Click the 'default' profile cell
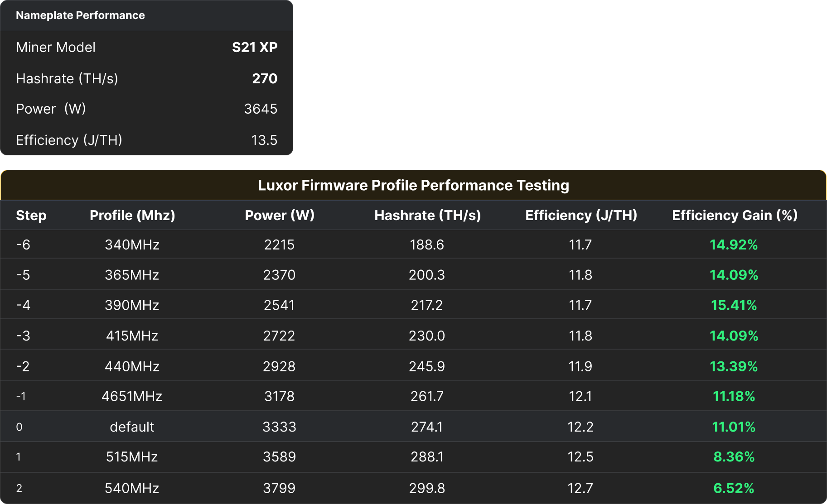Viewport: 827px width, 504px height. (132, 427)
